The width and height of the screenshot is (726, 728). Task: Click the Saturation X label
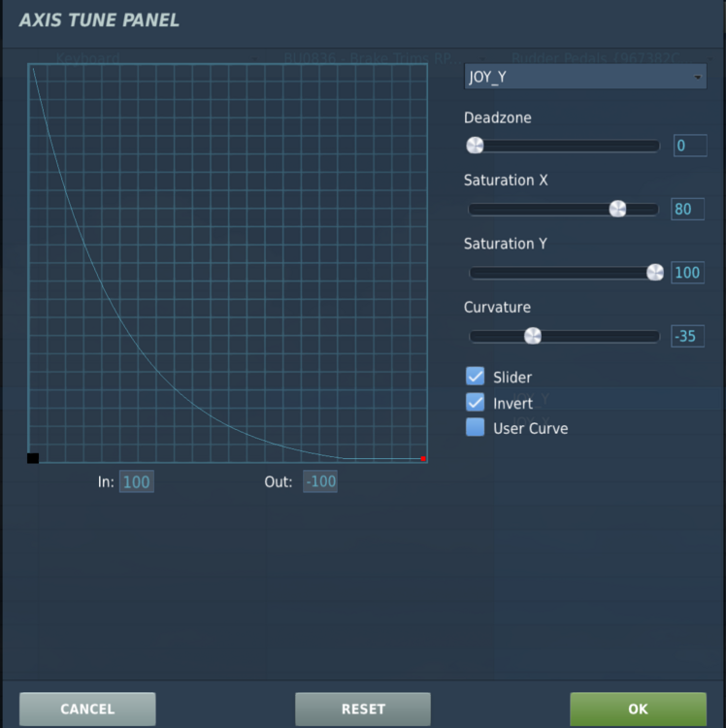tap(506, 181)
